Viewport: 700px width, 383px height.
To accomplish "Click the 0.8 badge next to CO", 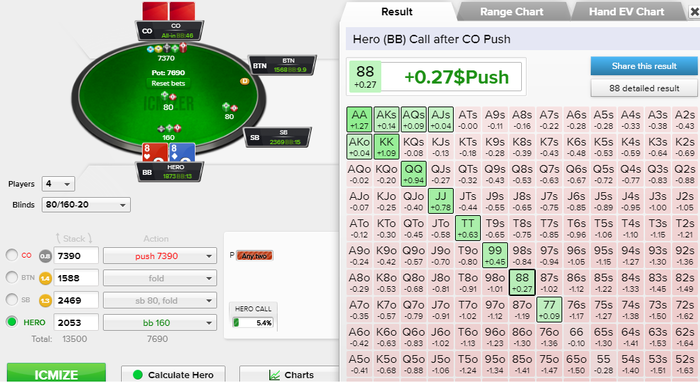I will 45,256.
